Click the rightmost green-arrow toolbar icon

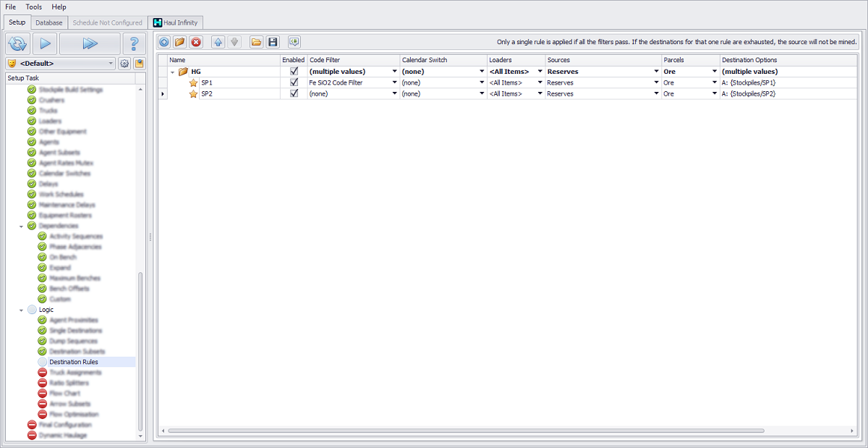point(294,42)
